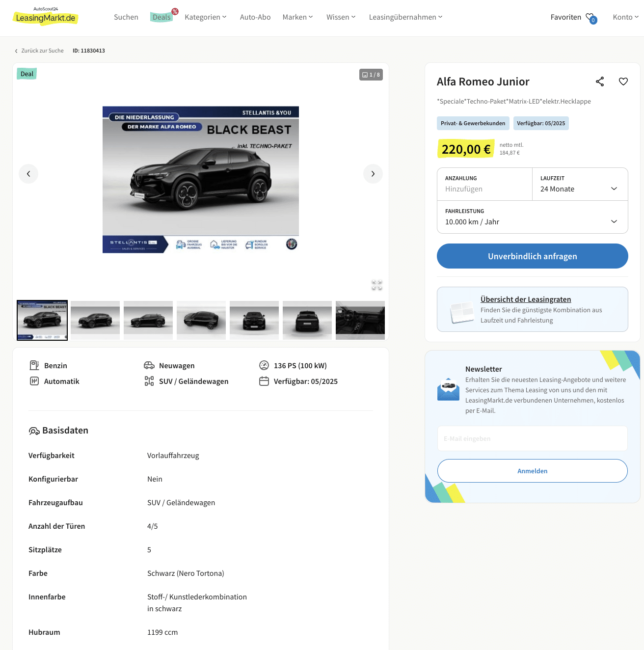Image resolution: width=644 pixels, height=650 pixels.
Task: Click the Automatik gearbox icon
Action: (x=34, y=381)
